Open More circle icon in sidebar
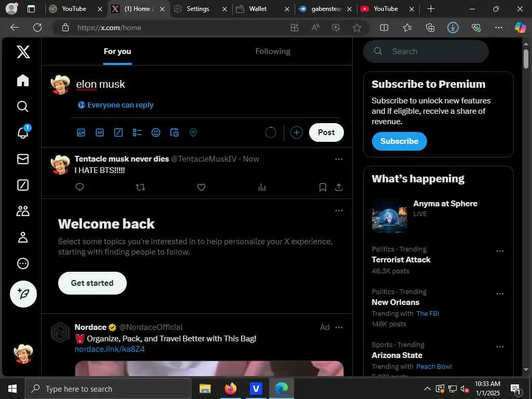Image resolution: width=532 pixels, height=399 pixels. [x=23, y=263]
